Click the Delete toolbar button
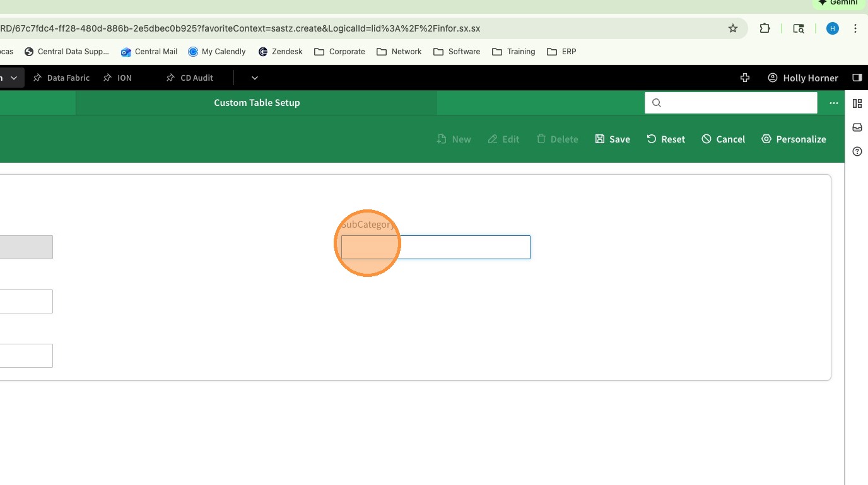 click(557, 139)
